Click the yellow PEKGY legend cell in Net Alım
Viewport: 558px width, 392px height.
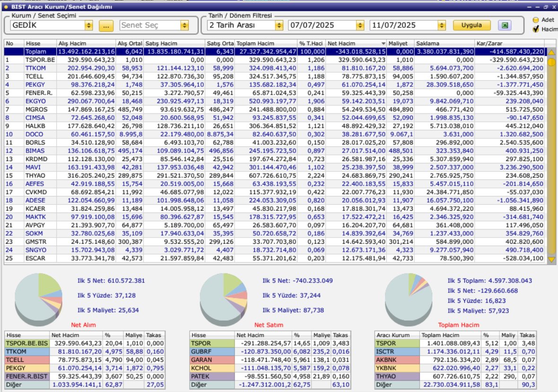[x=27, y=368]
